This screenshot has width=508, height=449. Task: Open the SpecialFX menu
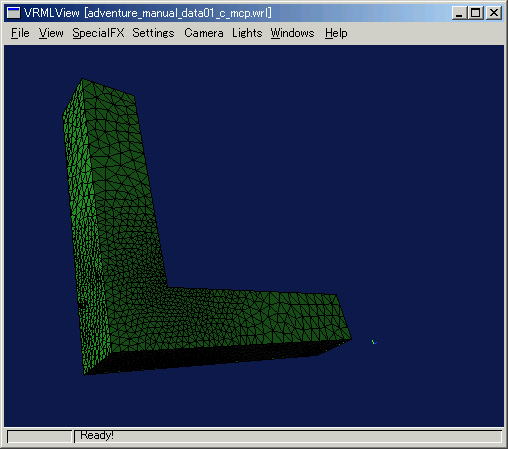98,33
